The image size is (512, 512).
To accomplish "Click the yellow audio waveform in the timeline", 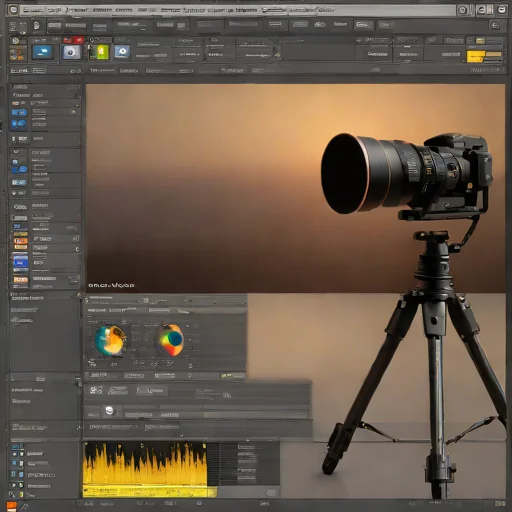I will click(145, 464).
